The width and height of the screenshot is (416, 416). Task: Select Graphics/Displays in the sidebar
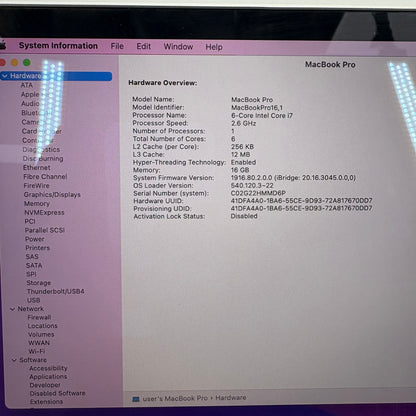click(52, 195)
